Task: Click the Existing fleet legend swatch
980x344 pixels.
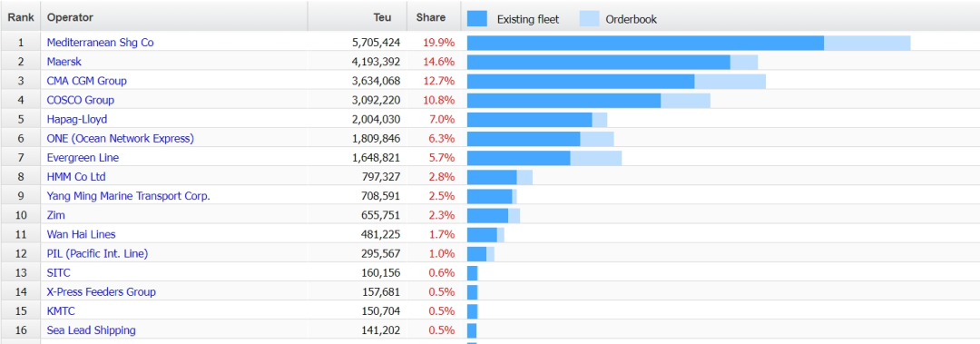Action: point(477,19)
